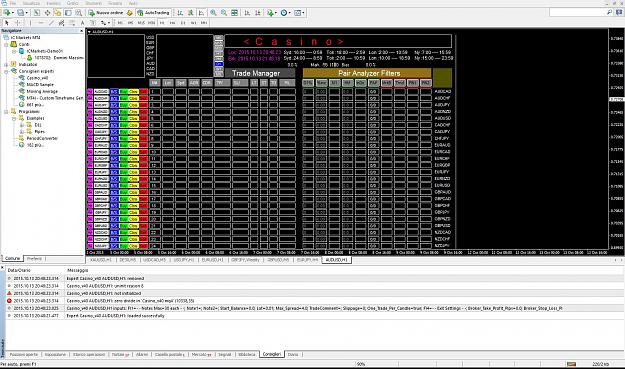Click the line chart icon
625x369 pixels.
(201, 13)
